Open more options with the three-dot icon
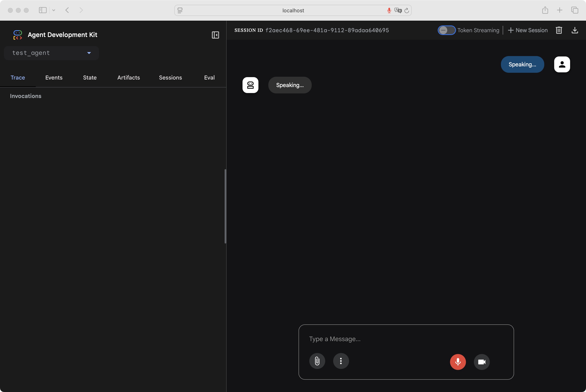 pyautogui.click(x=341, y=361)
